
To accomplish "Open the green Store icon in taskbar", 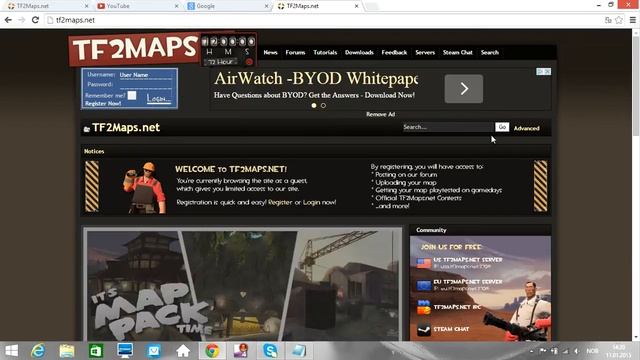I will (96, 351).
